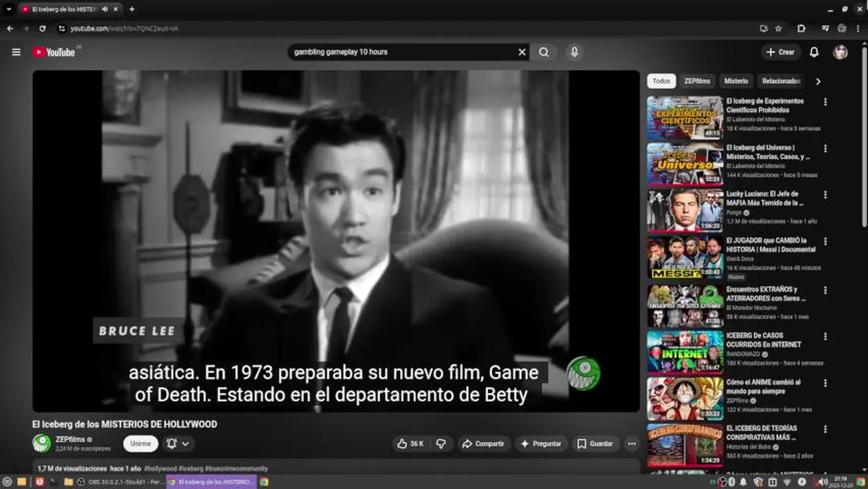Click the #hollywood hashtag link
The image size is (868, 489).
click(160, 469)
